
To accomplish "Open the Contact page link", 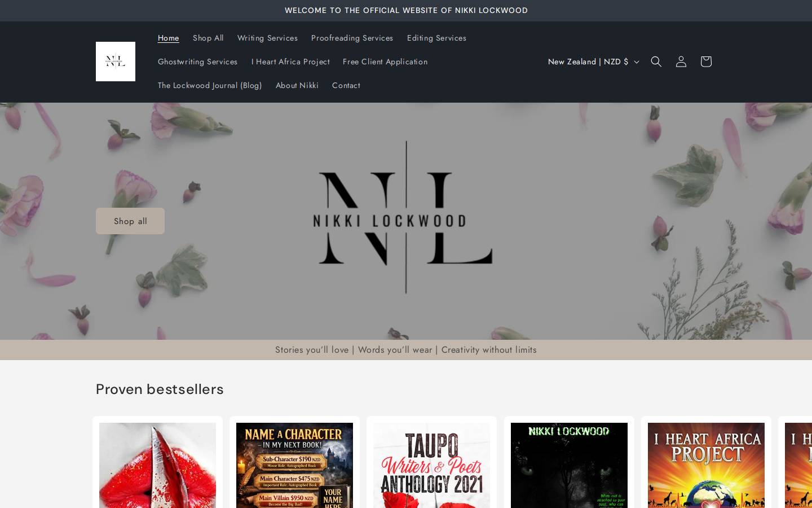I will coord(346,85).
